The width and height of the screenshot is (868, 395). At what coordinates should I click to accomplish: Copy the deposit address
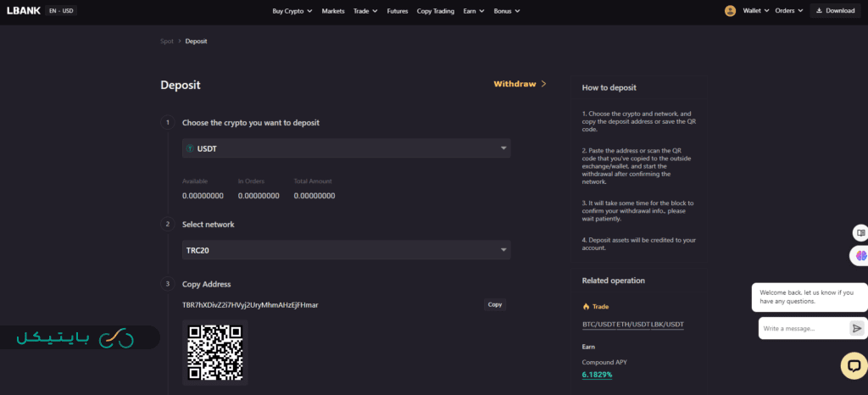pos(495,304)
